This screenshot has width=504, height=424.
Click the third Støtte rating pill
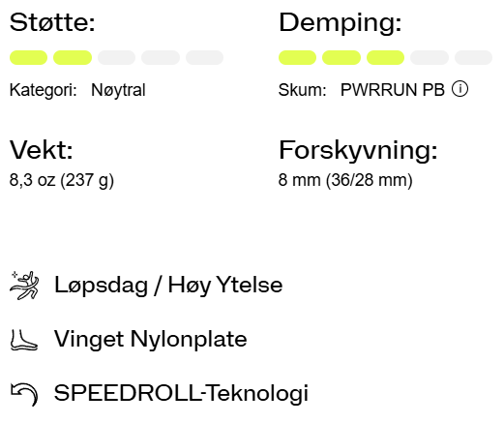pyautogui.click(x=116, y=58)
